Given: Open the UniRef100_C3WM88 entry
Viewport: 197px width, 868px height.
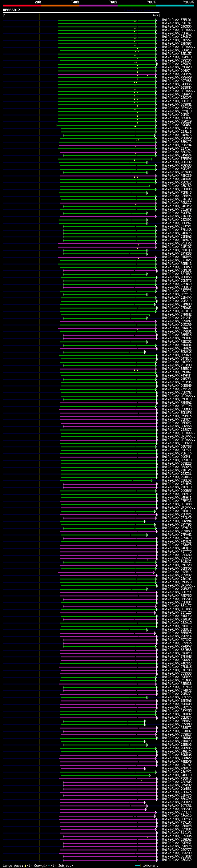Looking at the screenshot, I should (x=176, y=410).
